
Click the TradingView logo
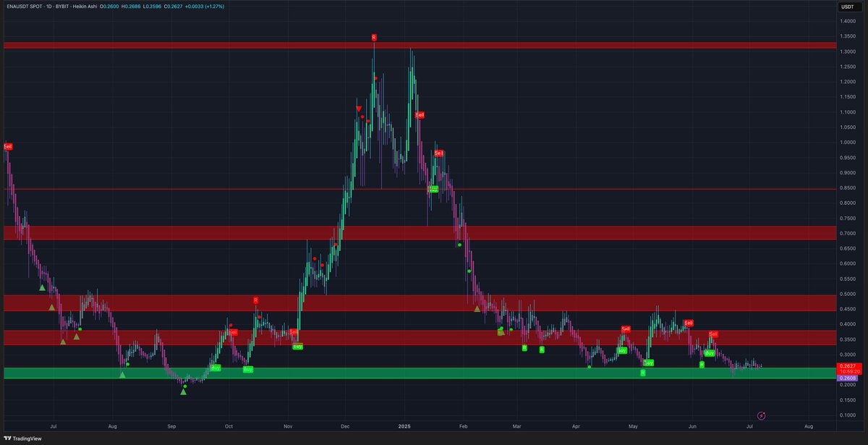22,438
